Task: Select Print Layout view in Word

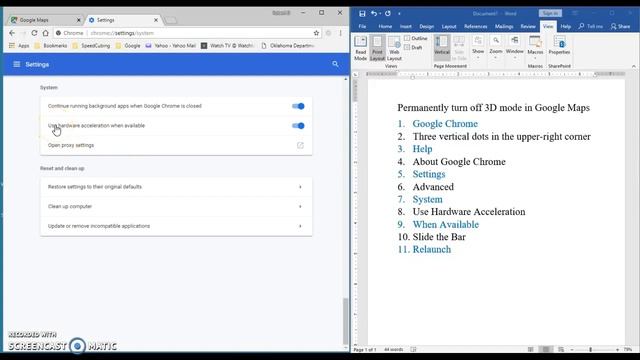Action: point(378,48)
